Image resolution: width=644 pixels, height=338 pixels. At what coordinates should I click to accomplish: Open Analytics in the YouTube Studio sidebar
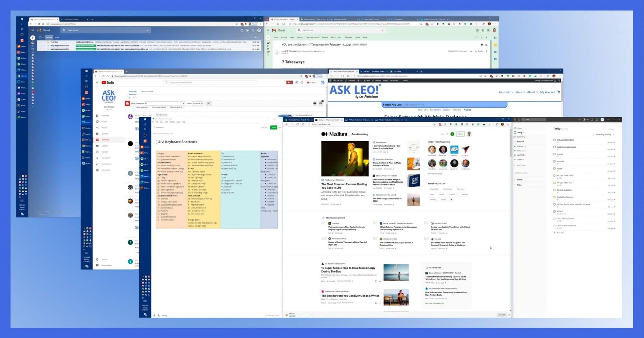(x=104, y=134)
